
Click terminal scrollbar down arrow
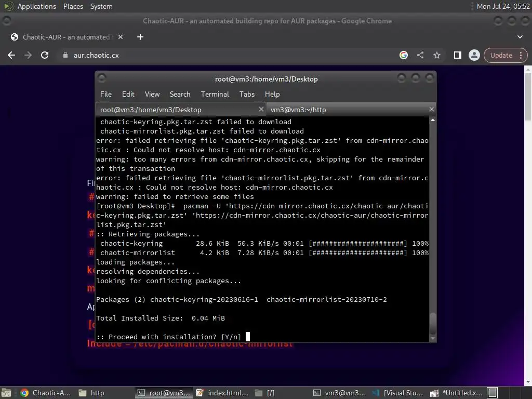(433, 338)
